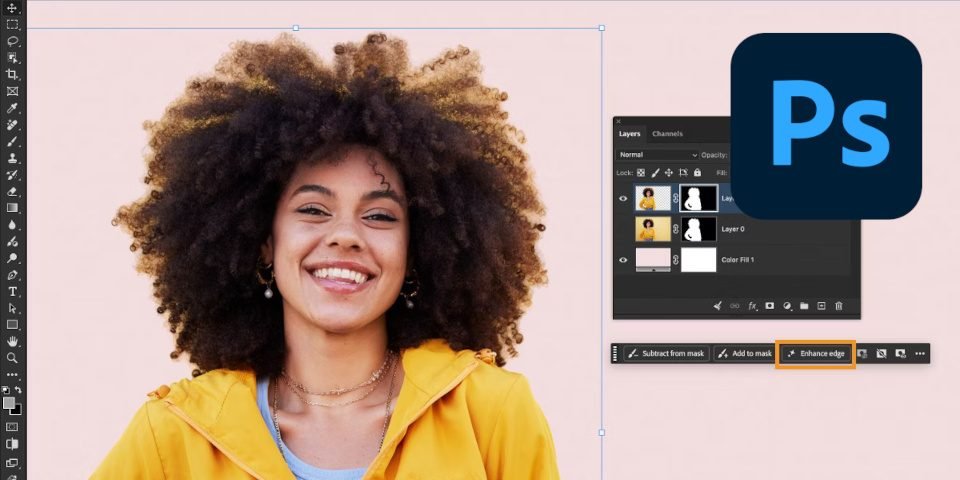Select the Color Fill 1 mask thumbnail
Viewport: 960px width, 480px height.
pyautogui.click(x=699, y=260)
